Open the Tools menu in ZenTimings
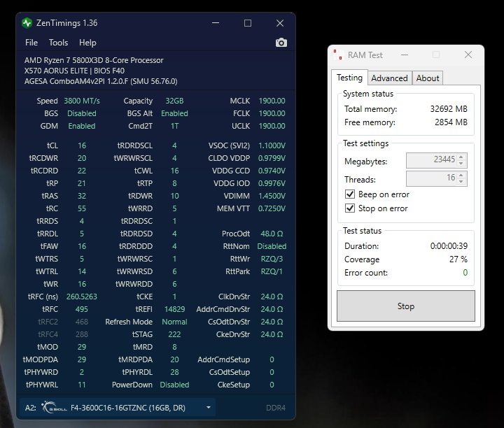Screen dimensions: 504x428 [59, 43]
